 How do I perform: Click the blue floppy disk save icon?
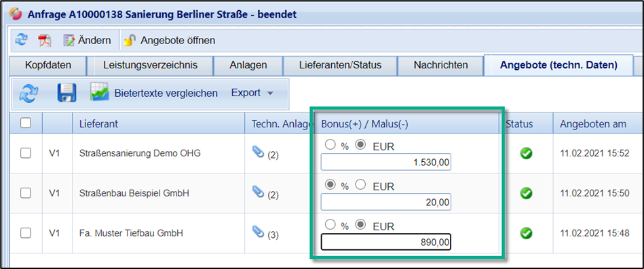coord(67,93)
